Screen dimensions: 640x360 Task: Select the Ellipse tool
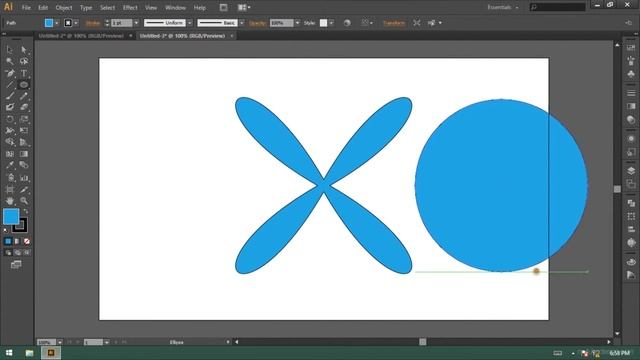point(24,85)
